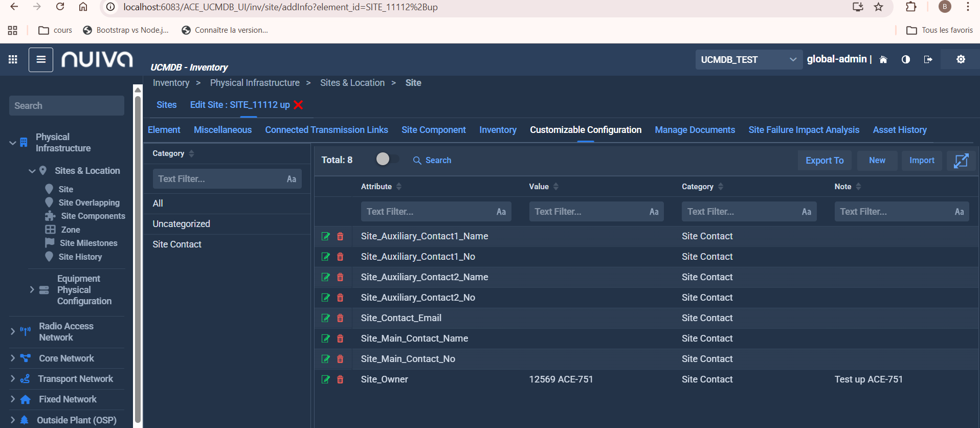Toggle case sensitivity in Attribute filter

coord(501,212)
